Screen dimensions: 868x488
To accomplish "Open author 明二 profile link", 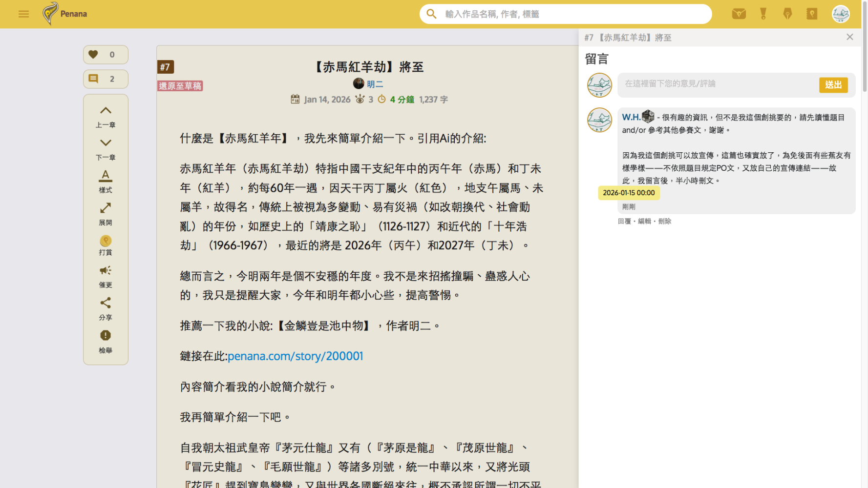I will [375, 84].
